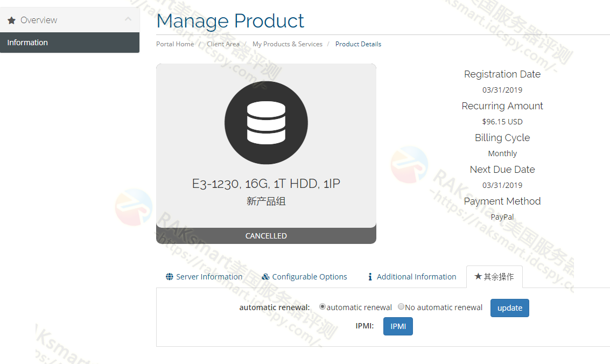Select the 其余操作 tab
Screen dimensions: 610x364
(x=494, y=277)
